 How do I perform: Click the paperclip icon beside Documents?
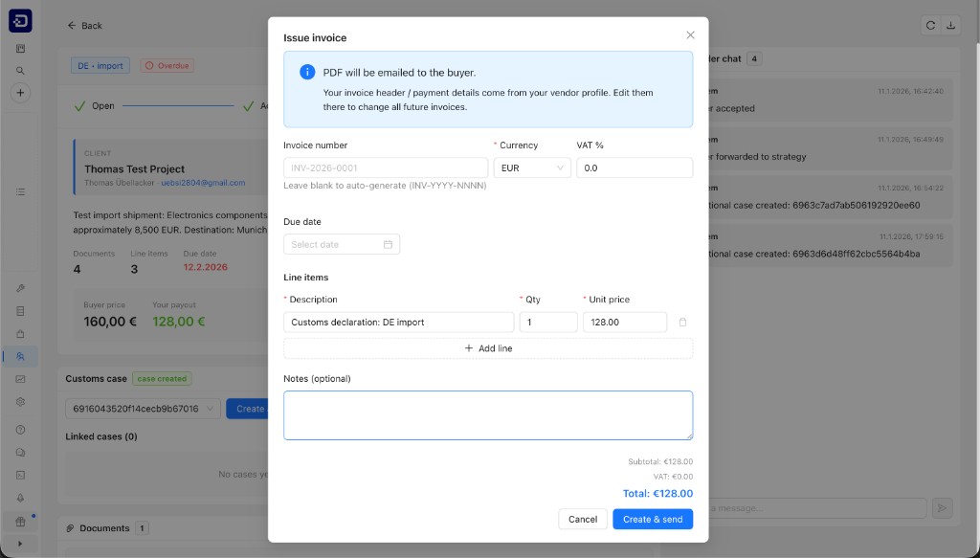[70, 528]
